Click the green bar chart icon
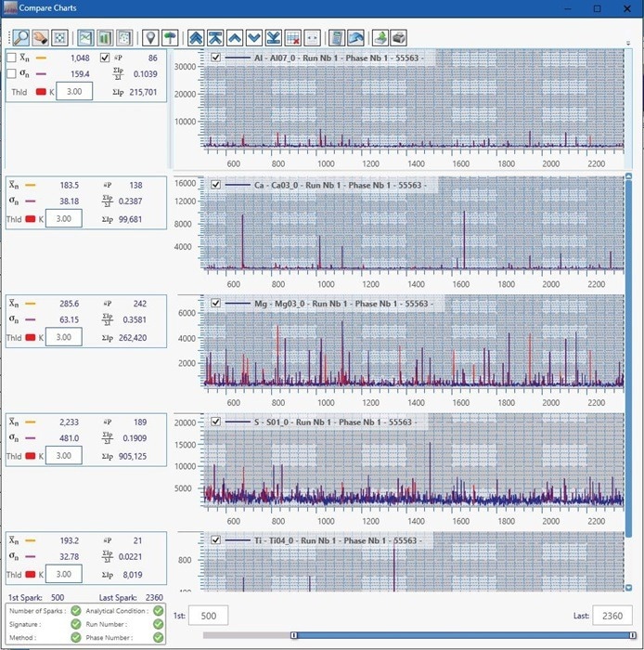Viewport: 644px width, 650px height. coord(104,38)
